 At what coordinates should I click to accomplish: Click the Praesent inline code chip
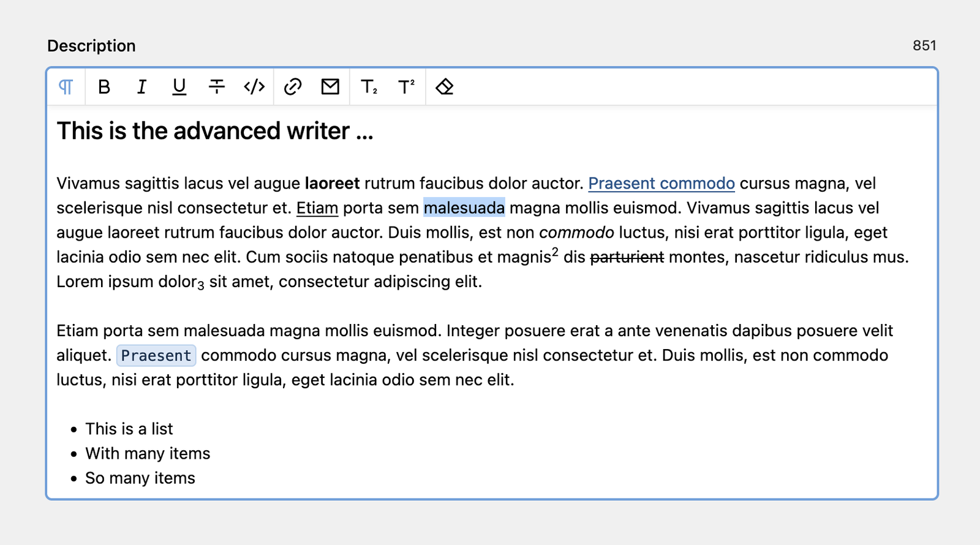[x=156, y=356]
